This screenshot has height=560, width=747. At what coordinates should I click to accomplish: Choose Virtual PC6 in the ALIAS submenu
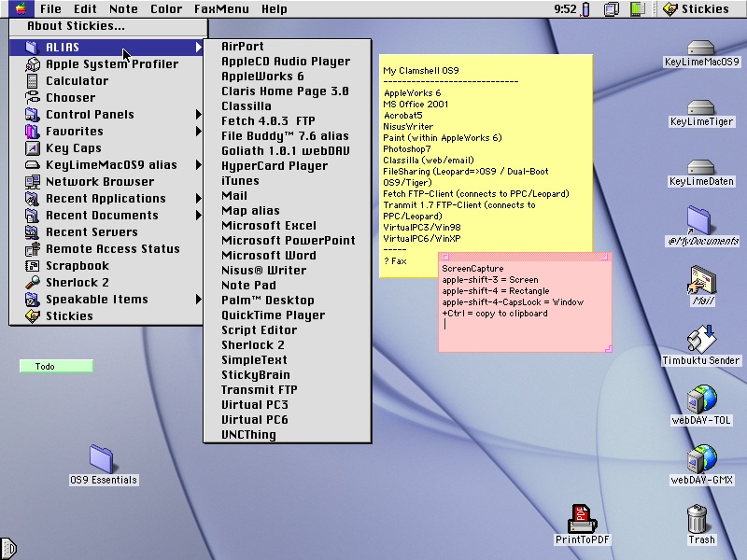point(254,420)
